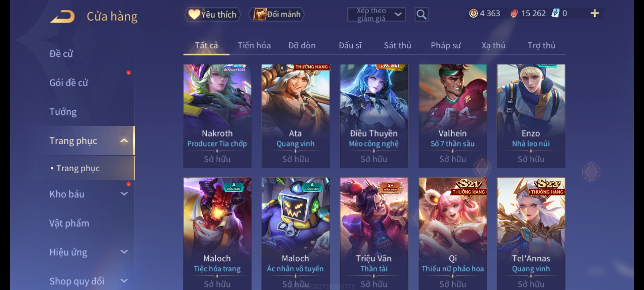This screenshot has height=290, width=644.
Task: Expand the Kho báu sidebar section
Action: pyautogui.click(x=124, y=194)
